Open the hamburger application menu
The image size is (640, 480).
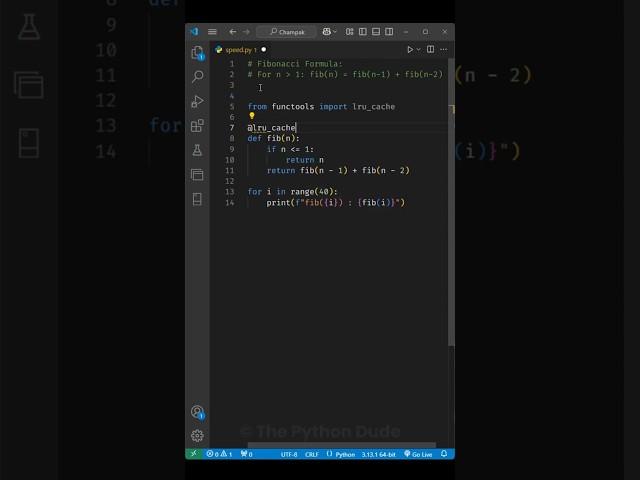click(212, 31)
